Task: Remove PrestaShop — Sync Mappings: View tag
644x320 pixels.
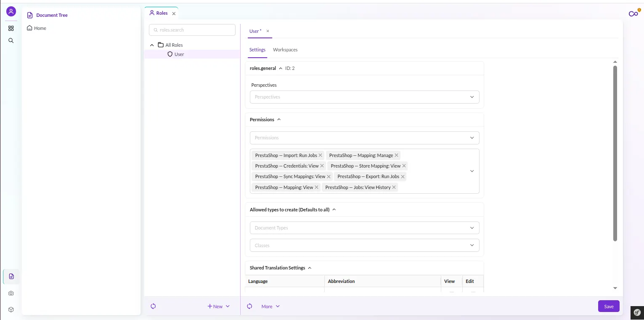Action: pos(329,176)
